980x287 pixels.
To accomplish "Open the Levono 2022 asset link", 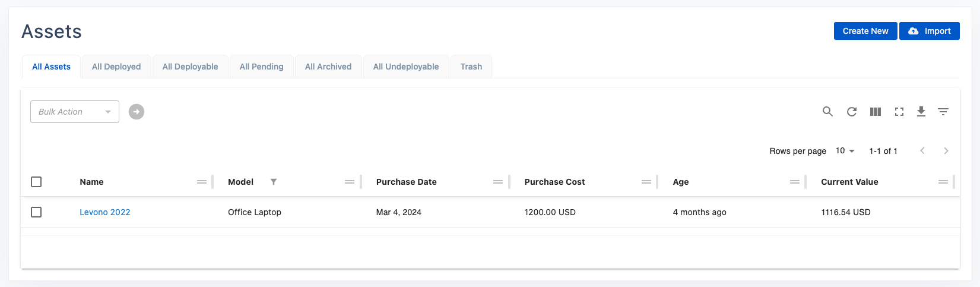I will [x=105, y=212].
